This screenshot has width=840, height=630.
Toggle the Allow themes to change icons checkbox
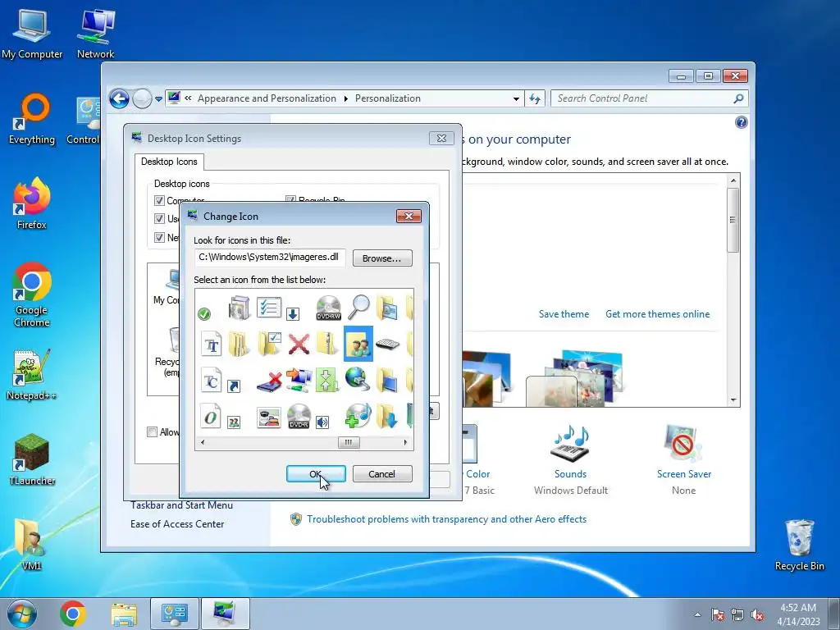click(152, 431)
